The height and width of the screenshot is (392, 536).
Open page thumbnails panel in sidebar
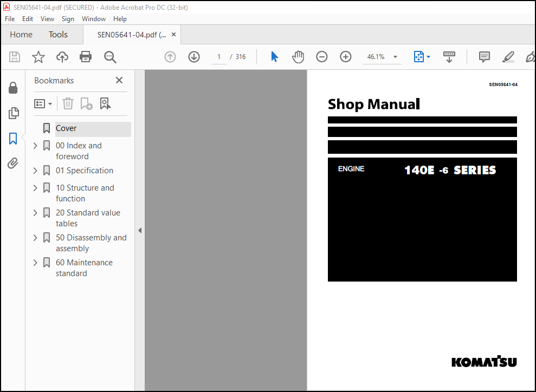coord(14,113)
